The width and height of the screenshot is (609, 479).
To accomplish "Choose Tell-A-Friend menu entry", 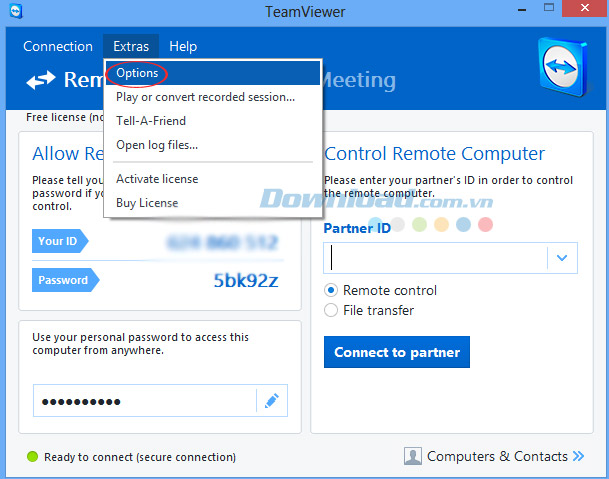I will 213,121.
